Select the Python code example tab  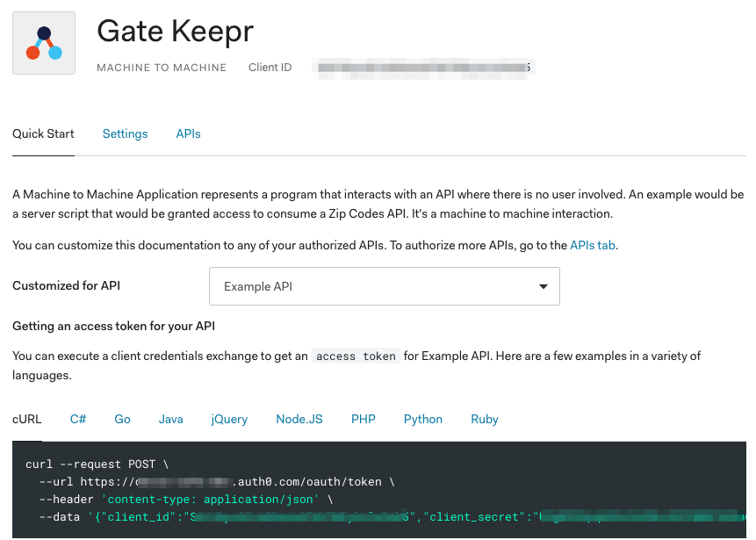click(x=423, y=419)
